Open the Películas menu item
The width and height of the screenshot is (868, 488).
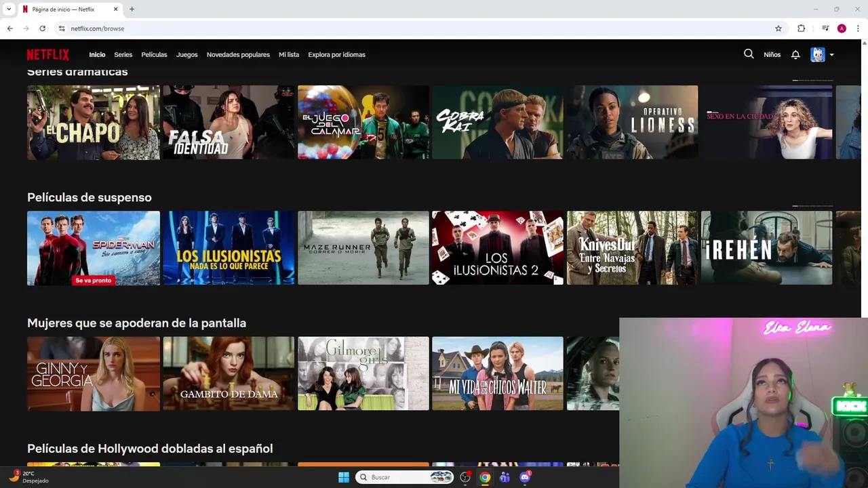(154, 55)
